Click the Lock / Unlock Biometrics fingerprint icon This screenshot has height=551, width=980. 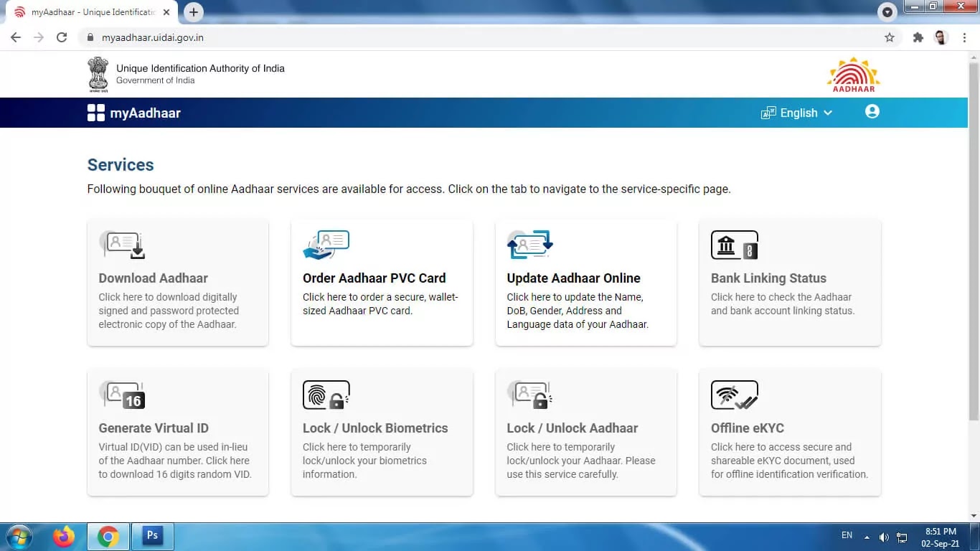tap(326, 395)
